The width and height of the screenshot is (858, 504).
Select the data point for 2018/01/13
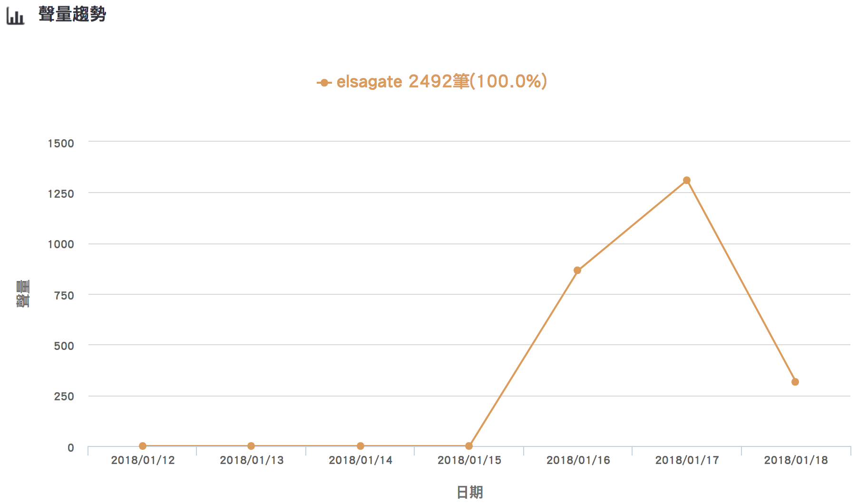[251, 446]
